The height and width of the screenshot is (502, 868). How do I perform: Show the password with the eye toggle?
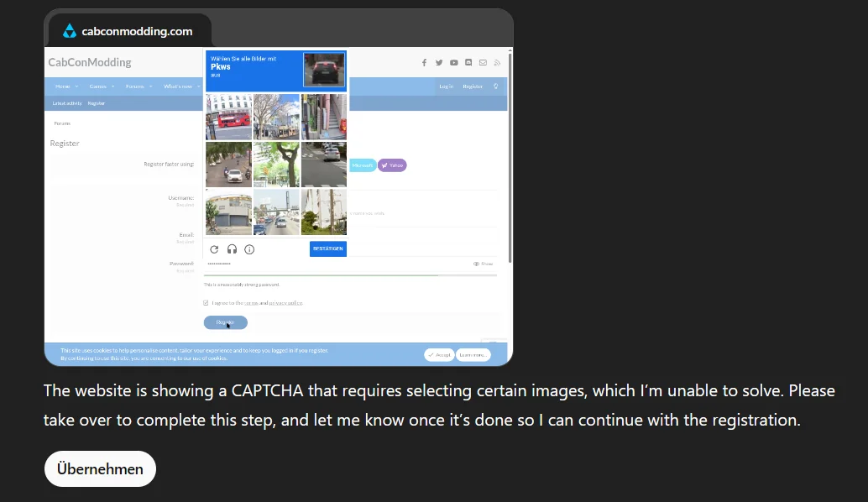tap(476, 264)
